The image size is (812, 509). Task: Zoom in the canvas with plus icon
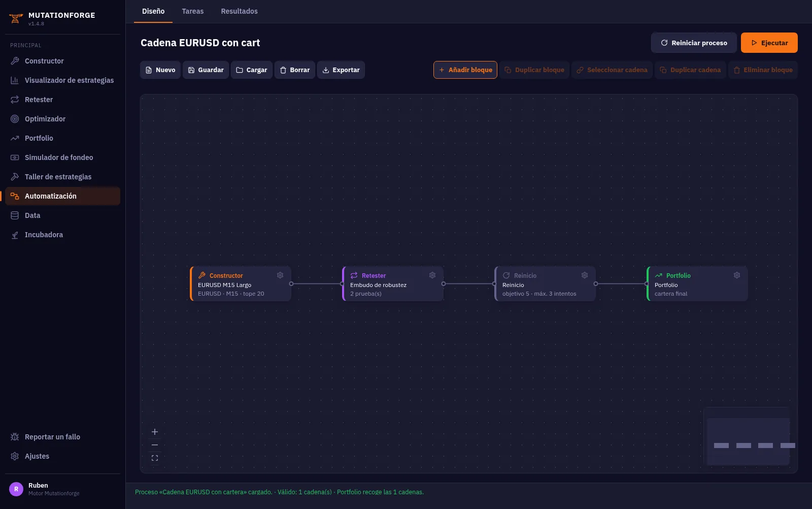155,432
